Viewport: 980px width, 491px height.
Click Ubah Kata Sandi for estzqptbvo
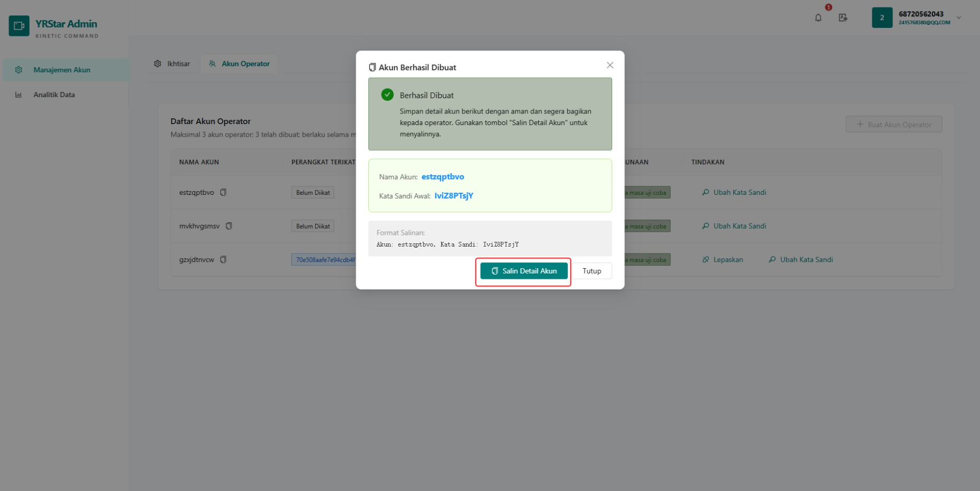pos(734,192)
